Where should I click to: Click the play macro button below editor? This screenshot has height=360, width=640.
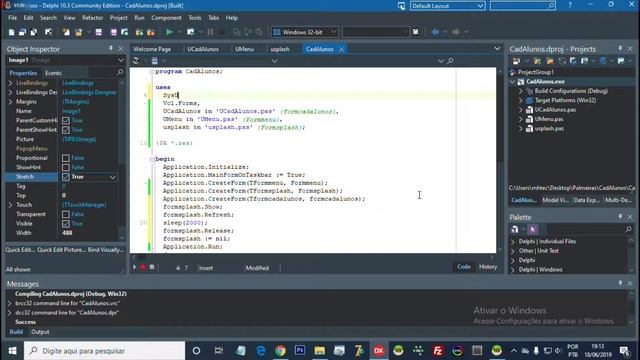pyautogui.click(x=134, y=267)
